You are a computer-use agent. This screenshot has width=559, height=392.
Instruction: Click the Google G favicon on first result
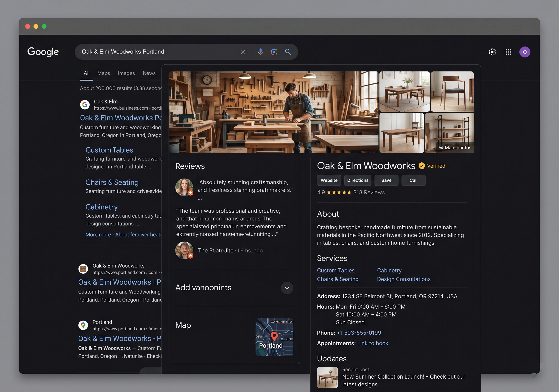click(85, 105)
